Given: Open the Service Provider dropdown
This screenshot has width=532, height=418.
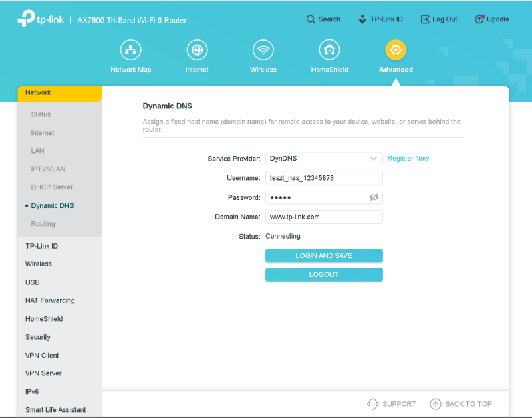Looking at the screenshot, I should [324, 159].
